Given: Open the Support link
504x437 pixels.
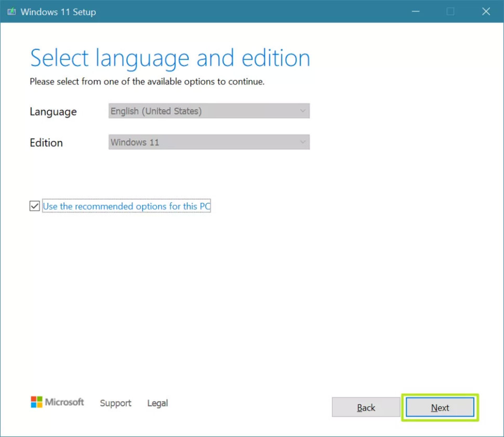Looking at the screenshot, I should [x=115, y=403].
